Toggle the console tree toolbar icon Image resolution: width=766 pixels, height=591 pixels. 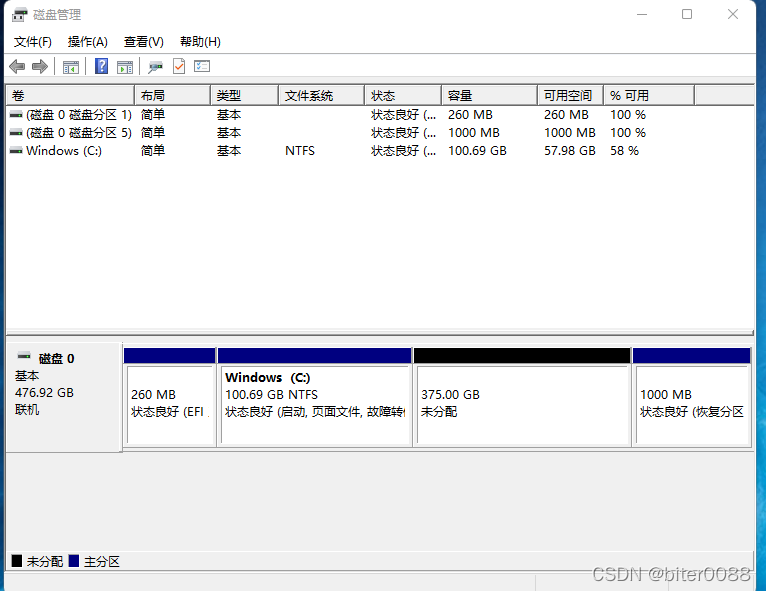(71, 67)
